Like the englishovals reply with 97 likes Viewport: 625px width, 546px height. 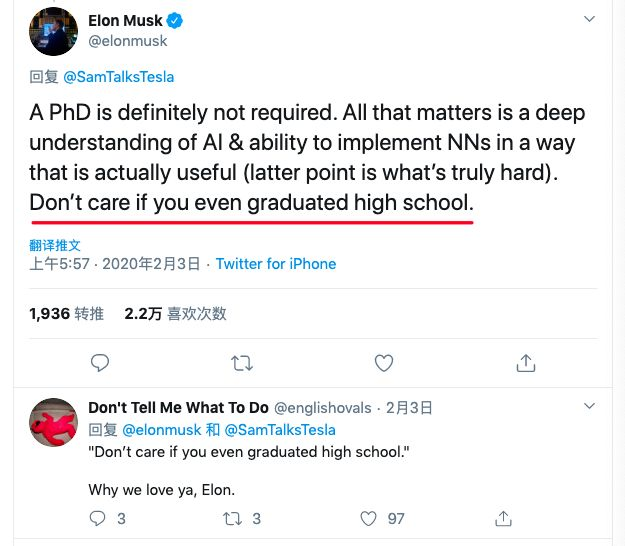coord(369,518)
